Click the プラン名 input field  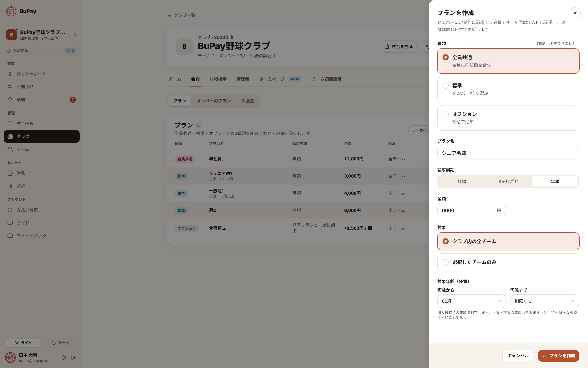tap(508, 153)
